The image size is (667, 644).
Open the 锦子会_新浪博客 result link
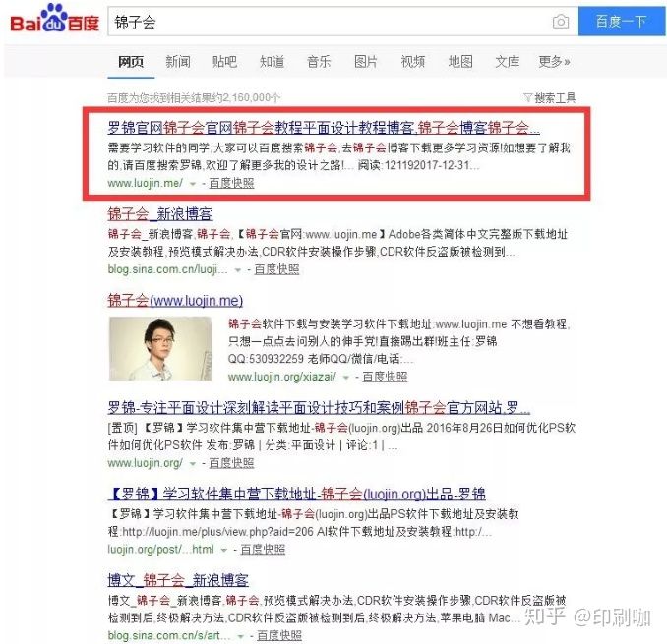click(160, 213)
